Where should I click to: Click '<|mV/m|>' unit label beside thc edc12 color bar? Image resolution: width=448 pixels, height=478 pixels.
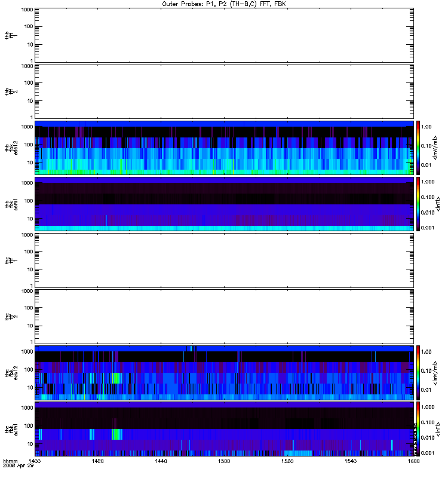point(435,373)
